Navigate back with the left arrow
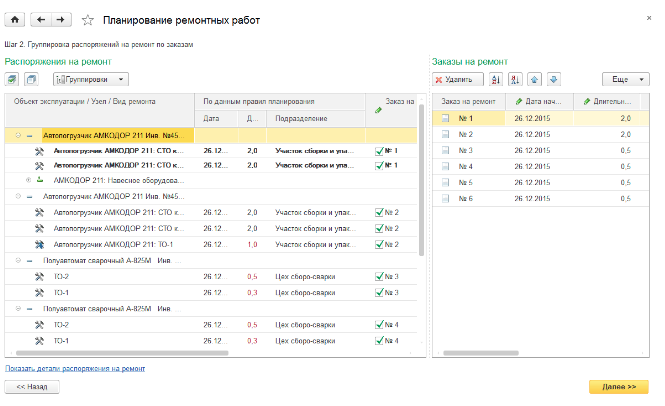The width and height of the screenshot is (665, 406). coord(41,20)
